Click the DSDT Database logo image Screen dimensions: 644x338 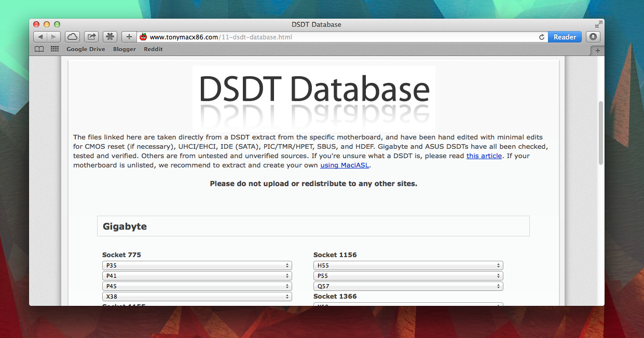tap(314, 98)
